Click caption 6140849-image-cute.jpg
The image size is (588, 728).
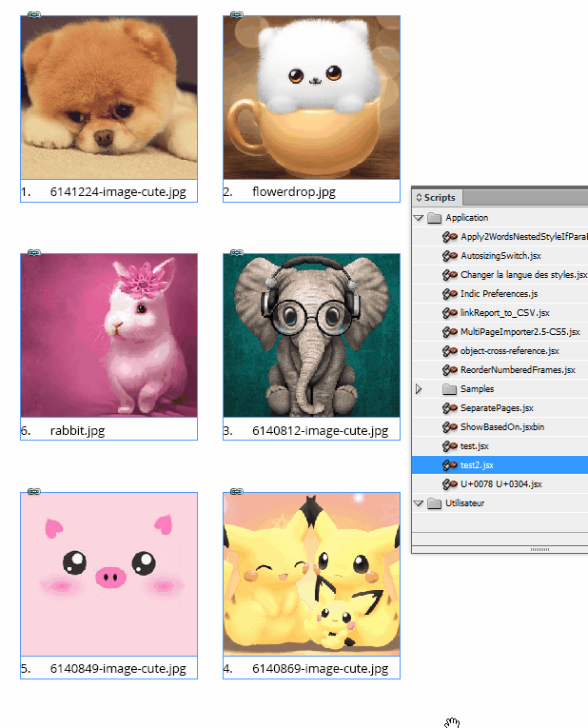(118, 669)
